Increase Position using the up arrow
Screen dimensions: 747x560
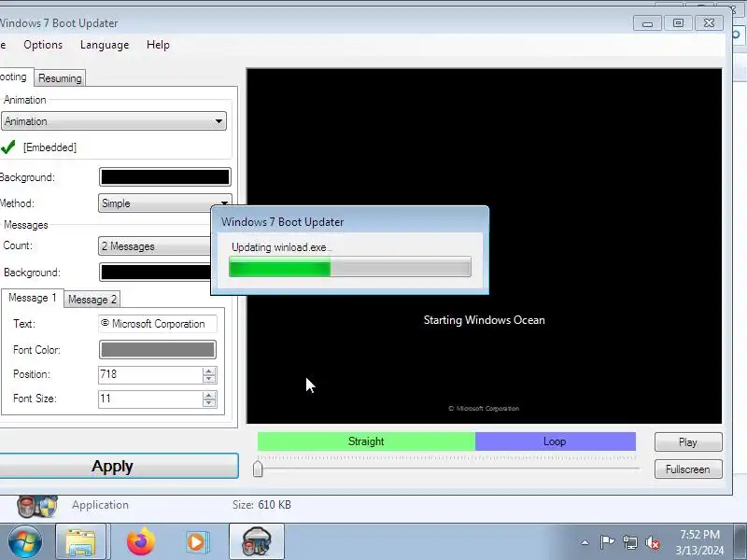pyautogui.click(x=209, y=371)
